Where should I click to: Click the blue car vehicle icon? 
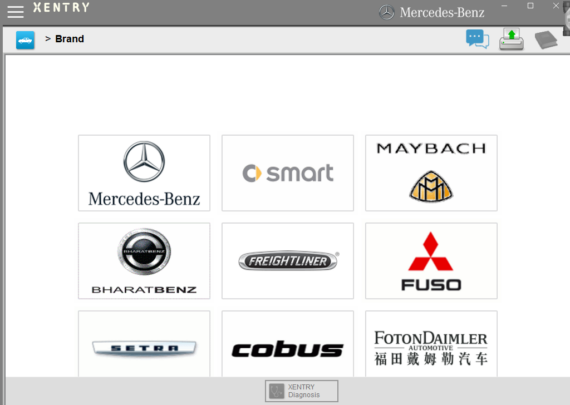click(x=25, y=40)
